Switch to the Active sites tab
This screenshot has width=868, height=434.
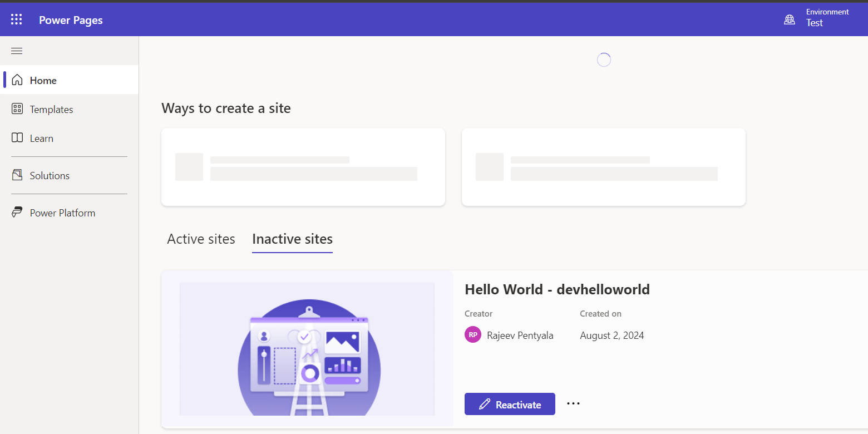click(x=201, y=239)
